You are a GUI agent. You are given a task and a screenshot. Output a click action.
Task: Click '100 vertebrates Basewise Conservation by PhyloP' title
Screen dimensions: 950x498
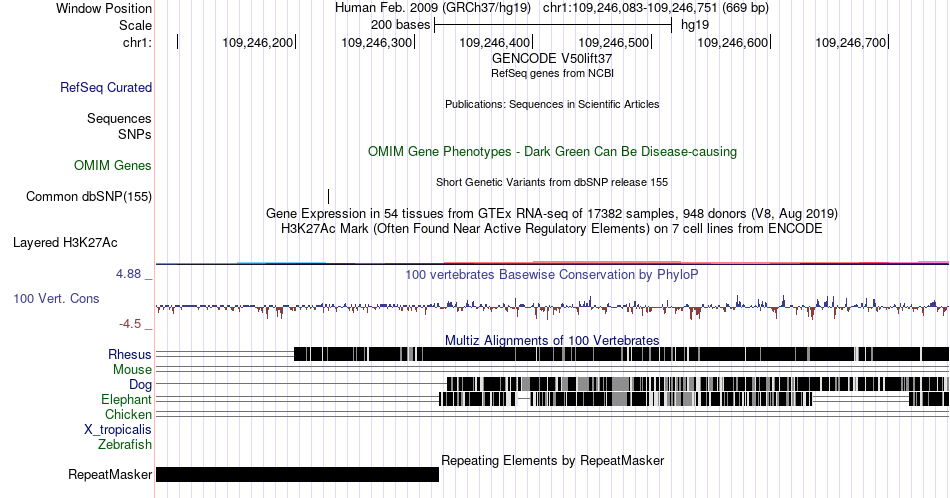(552, 274)
